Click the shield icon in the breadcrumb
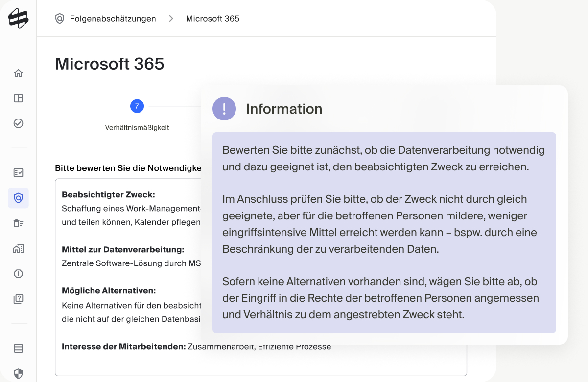 (60, 19)
